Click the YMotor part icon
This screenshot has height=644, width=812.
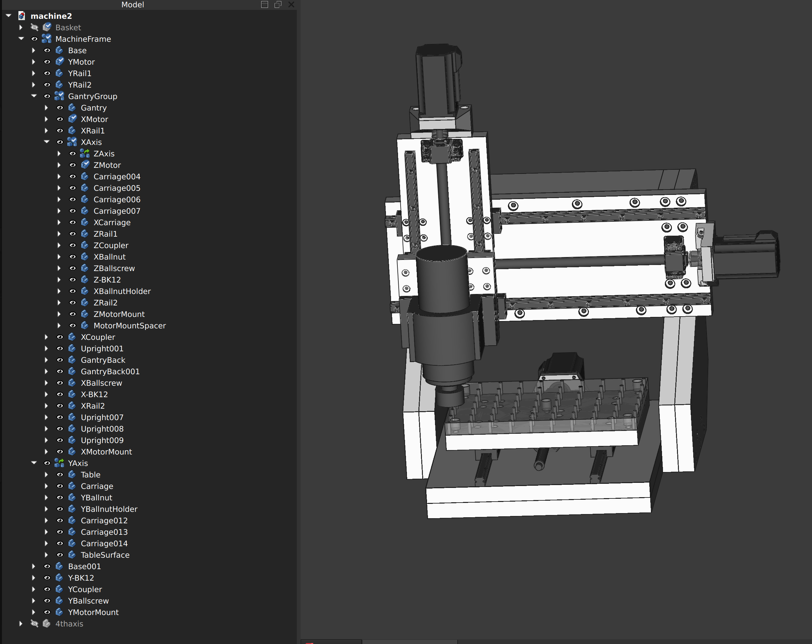pyautogui.click(x=60, y=62)
